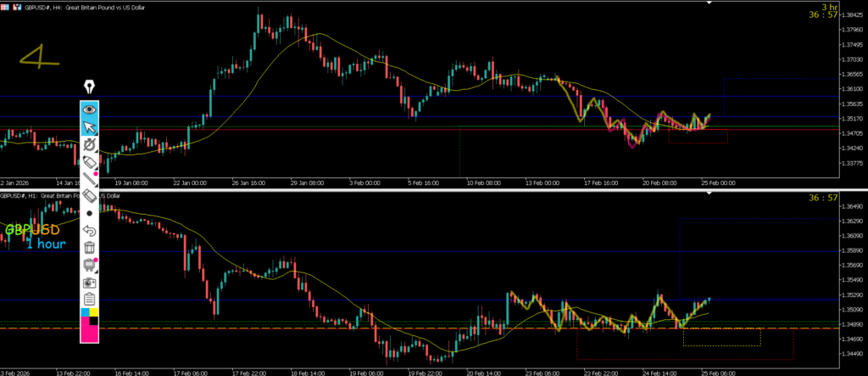The image size is (868, 376).
Task: Choose the pencil drawing tool
Action: (x=89, y=161)
